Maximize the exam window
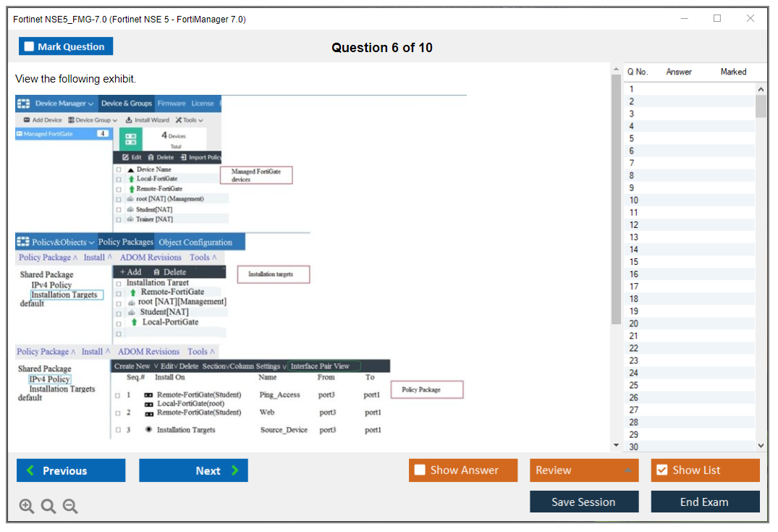This screenshot has width=778, height=532. [716, 19]
